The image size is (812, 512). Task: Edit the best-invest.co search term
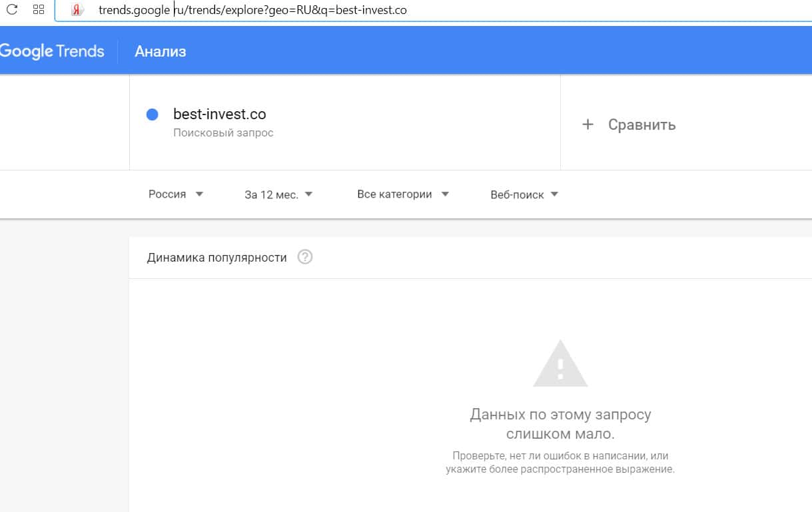point(219,114)
